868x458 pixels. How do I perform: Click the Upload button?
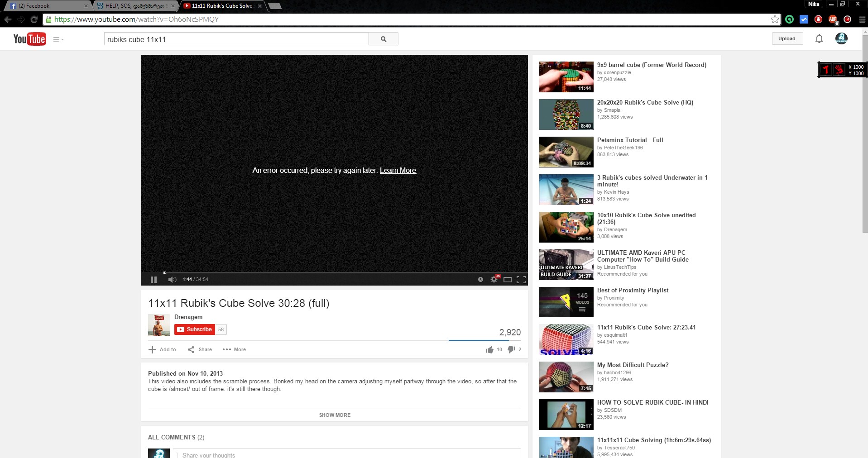[787, 39]
